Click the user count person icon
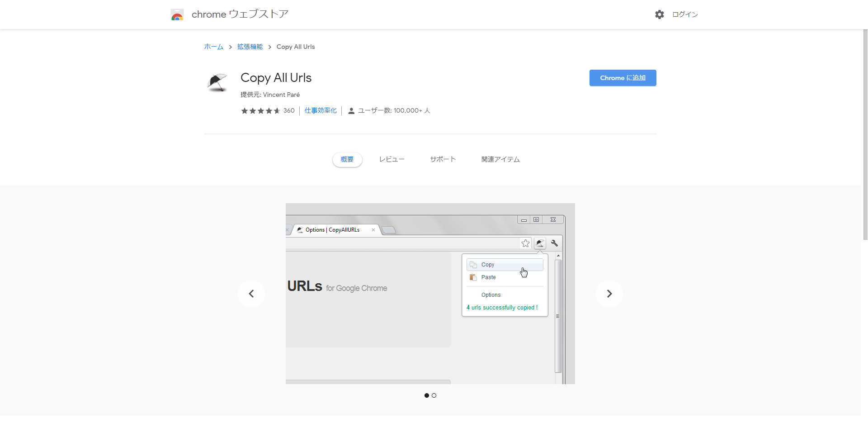The width and height of the screenshot is (868, 438). point(351,111)
